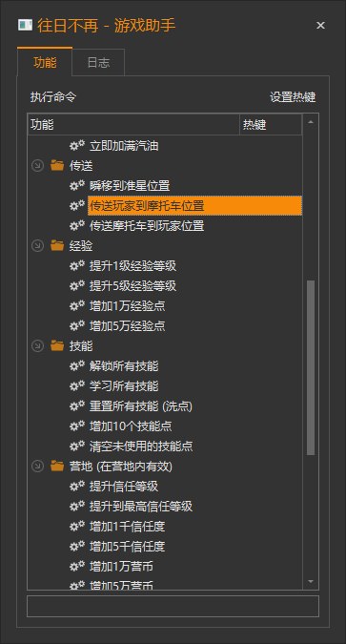The image size is (346, 644).
Task: Click the scrollbar down arrow
Action: [311, 581]
